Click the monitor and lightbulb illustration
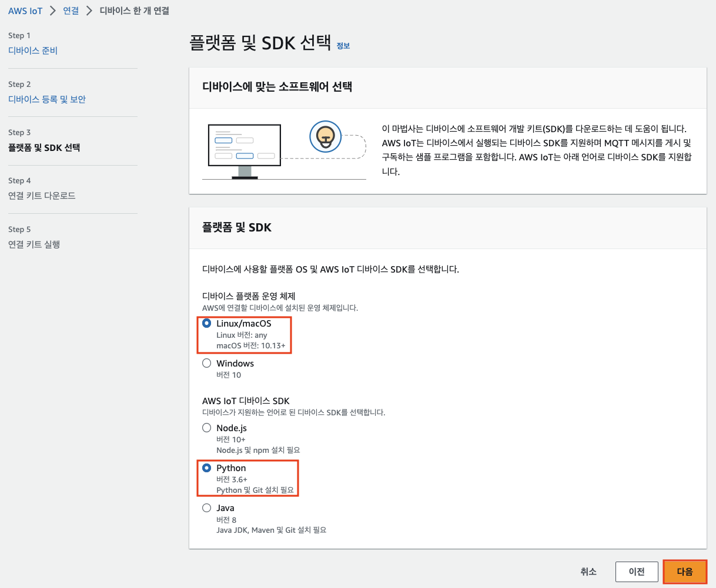 pyautogui.click(x=284, y=150)
